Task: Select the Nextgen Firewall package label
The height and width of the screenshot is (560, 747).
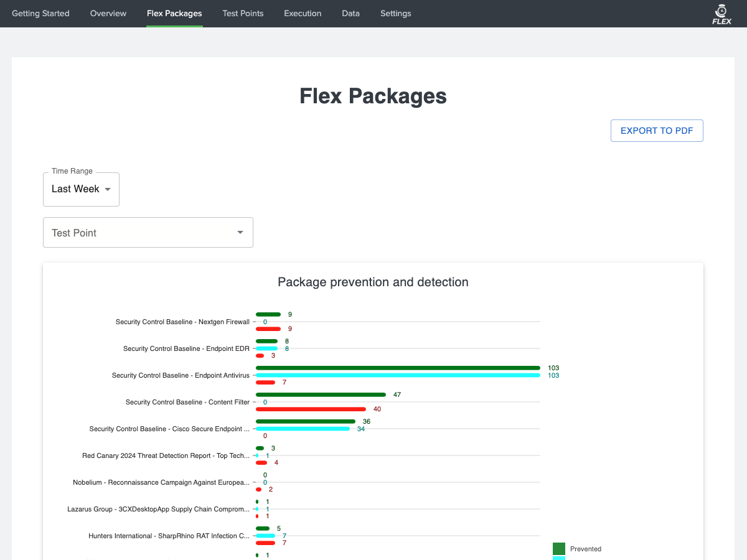Action: [x=182, y=322]
